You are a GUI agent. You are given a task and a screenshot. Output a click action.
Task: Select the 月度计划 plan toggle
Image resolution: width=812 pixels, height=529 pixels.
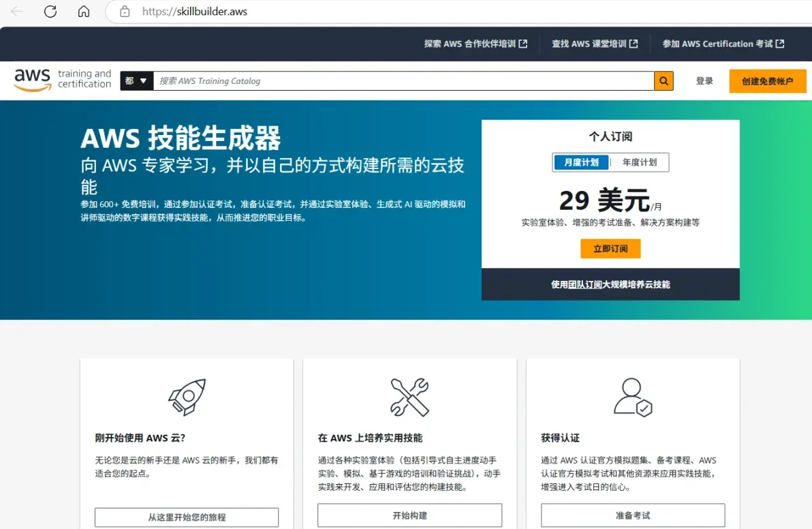pyautogui.click(x=581, y=162)
